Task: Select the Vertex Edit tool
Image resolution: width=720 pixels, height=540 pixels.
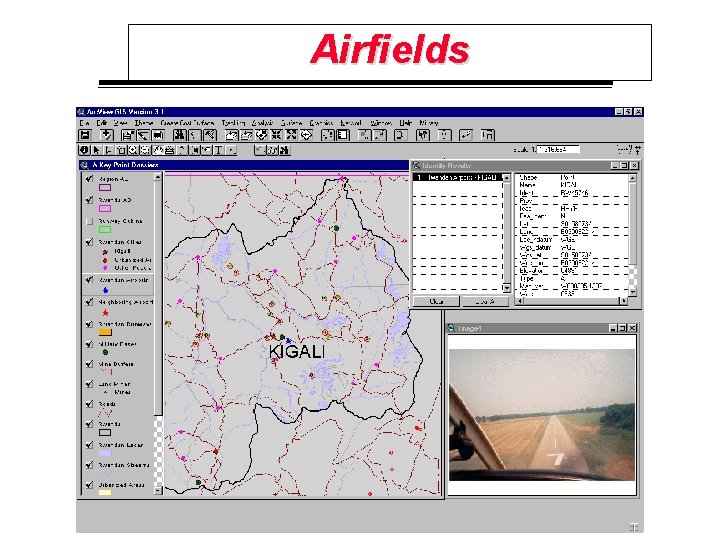Action: pyautogui.click(x=108, y=150)
